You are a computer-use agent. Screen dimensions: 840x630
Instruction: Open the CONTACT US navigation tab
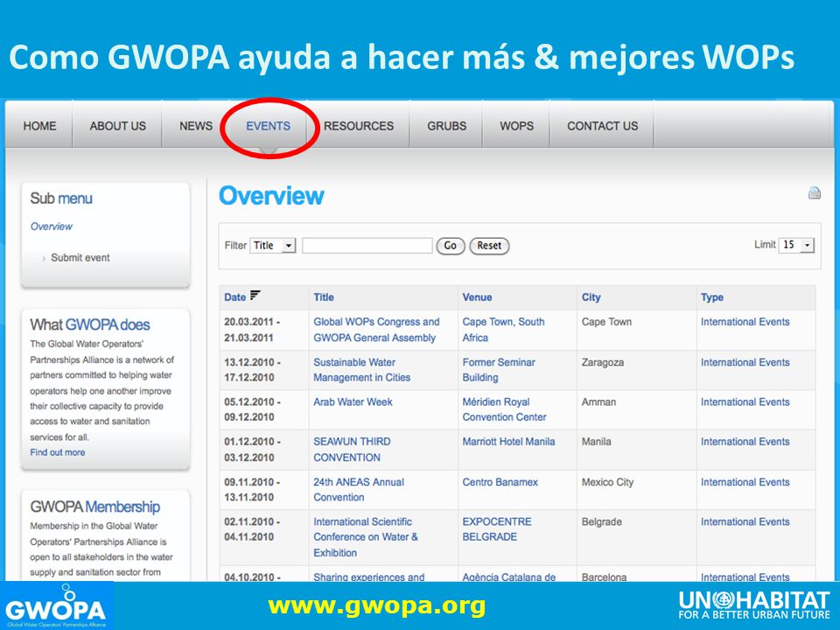pyautogui.click(x=603, y=126)
